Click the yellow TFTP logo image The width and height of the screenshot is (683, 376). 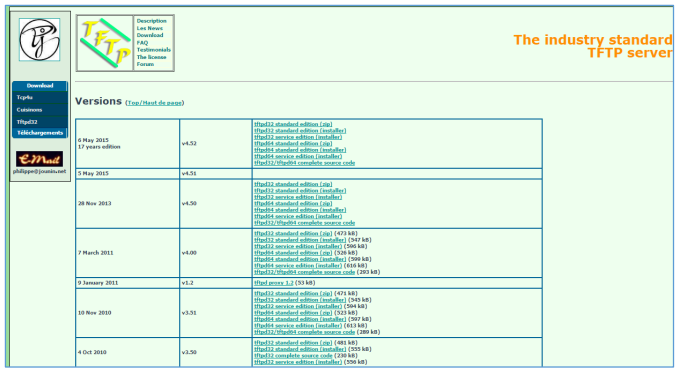tap(105, 43)
